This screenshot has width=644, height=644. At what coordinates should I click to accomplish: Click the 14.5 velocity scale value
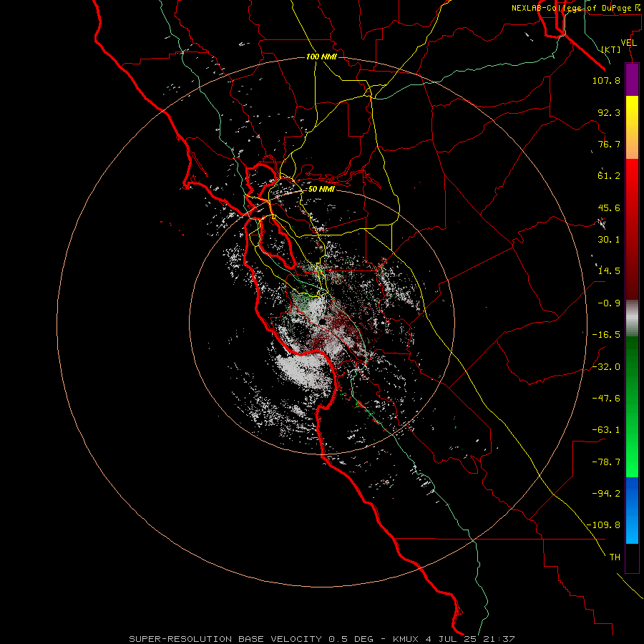[x=609, y=271]
